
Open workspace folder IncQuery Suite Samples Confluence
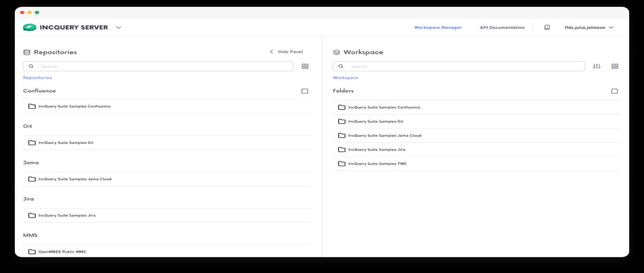click(477, 108)
